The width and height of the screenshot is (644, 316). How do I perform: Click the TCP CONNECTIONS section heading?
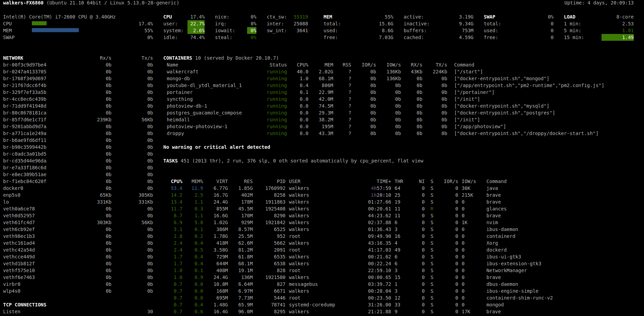coord(25,305)
